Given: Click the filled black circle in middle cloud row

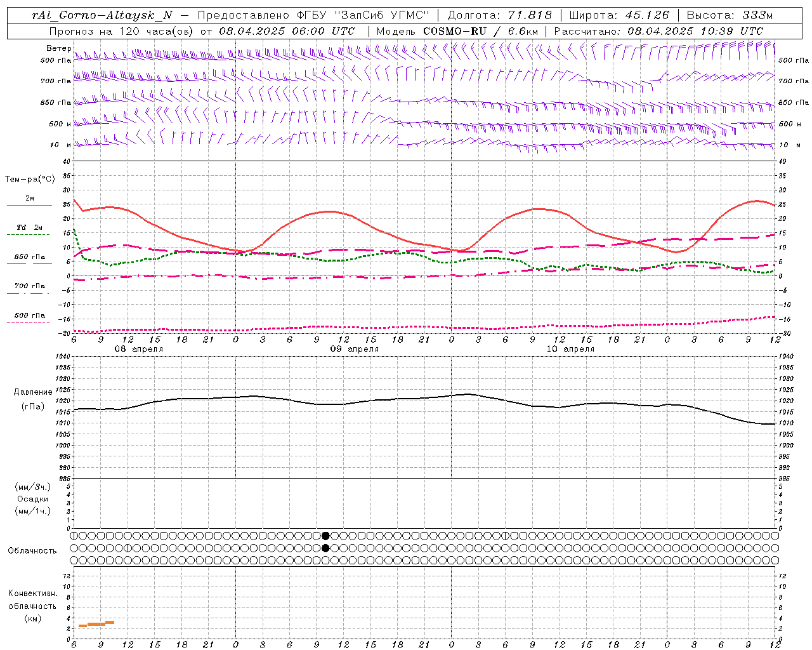Looking at the screenshot, I should click(x=326, y=548).
